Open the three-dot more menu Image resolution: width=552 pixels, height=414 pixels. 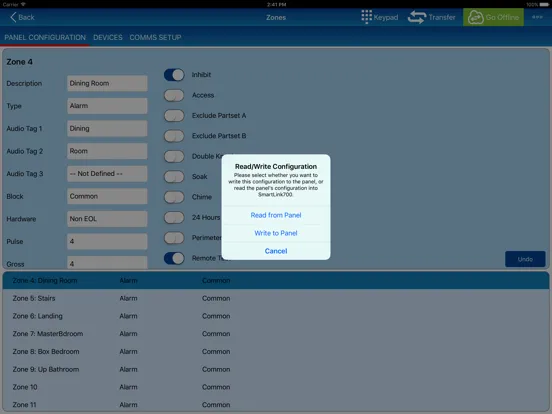(x=537, y=17)
